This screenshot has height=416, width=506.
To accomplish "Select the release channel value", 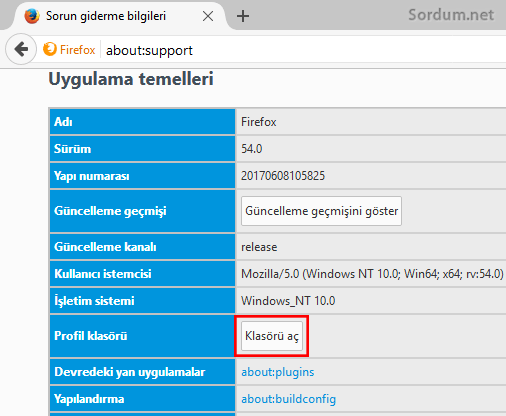I will [x=259, y=247].
